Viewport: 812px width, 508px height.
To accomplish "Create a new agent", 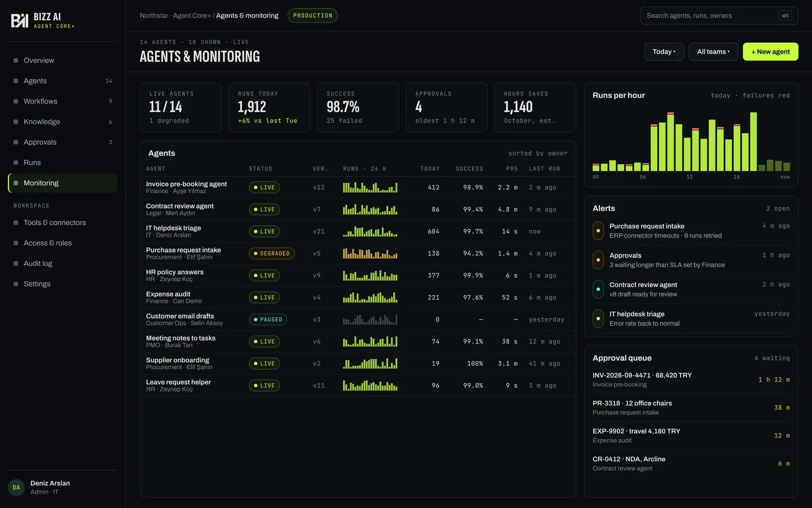I will [770, 51].
